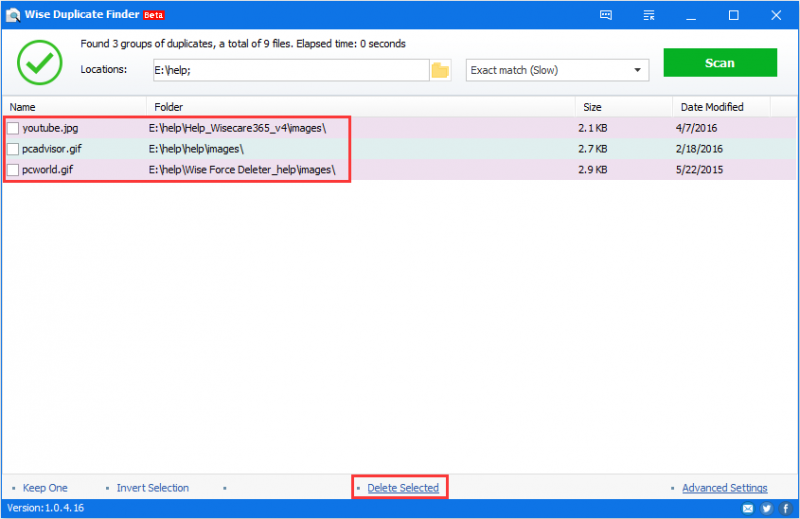800x519 pixels.
Task: Browse locations with the folder icon
Action: [x=440, y=70]
